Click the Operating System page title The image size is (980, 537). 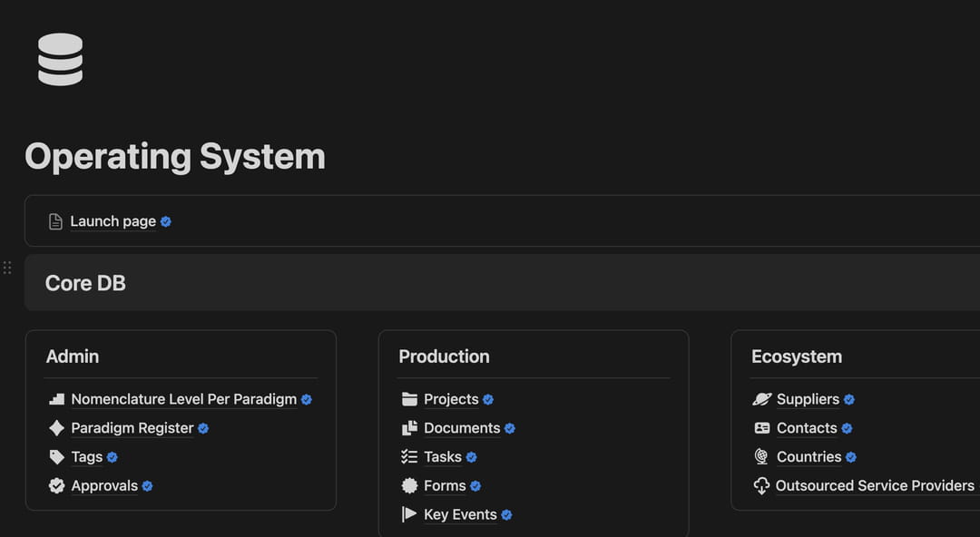pos(175,156)
